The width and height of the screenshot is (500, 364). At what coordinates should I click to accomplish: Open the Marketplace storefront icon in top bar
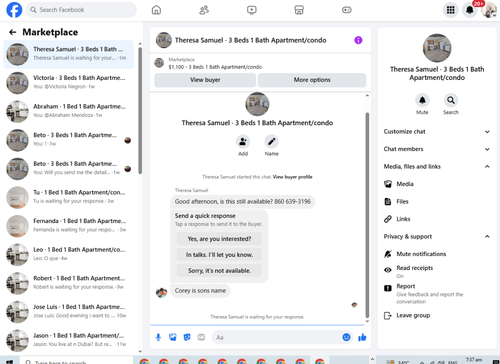coord(299,10)
